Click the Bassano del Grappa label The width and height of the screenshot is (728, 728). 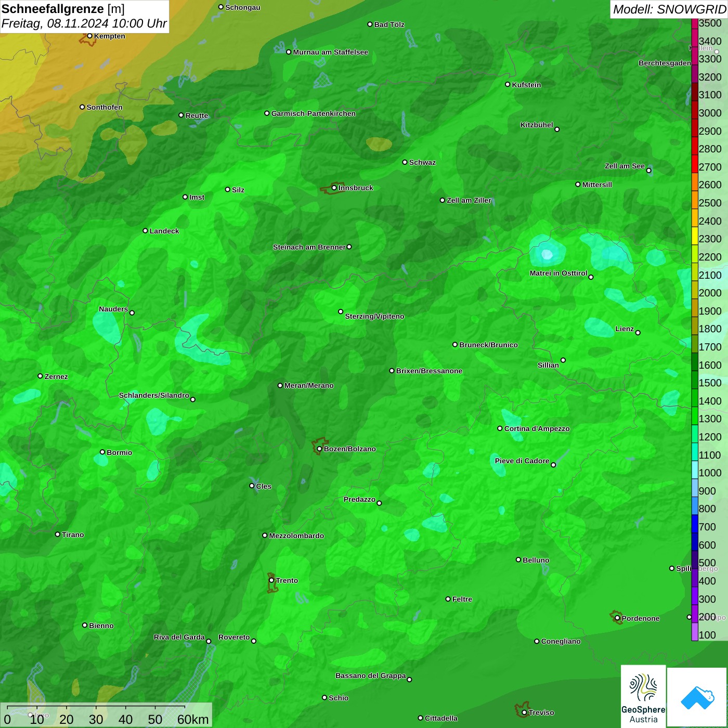pos(371,675)
